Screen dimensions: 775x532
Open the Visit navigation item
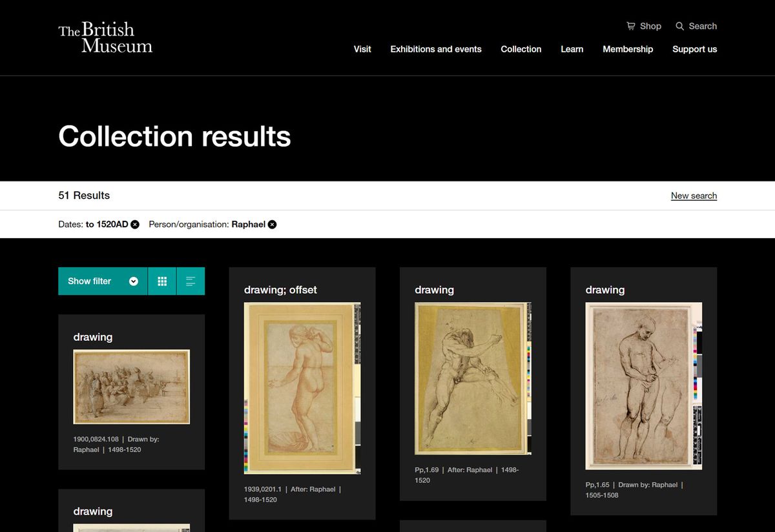(x=362, y=49)
